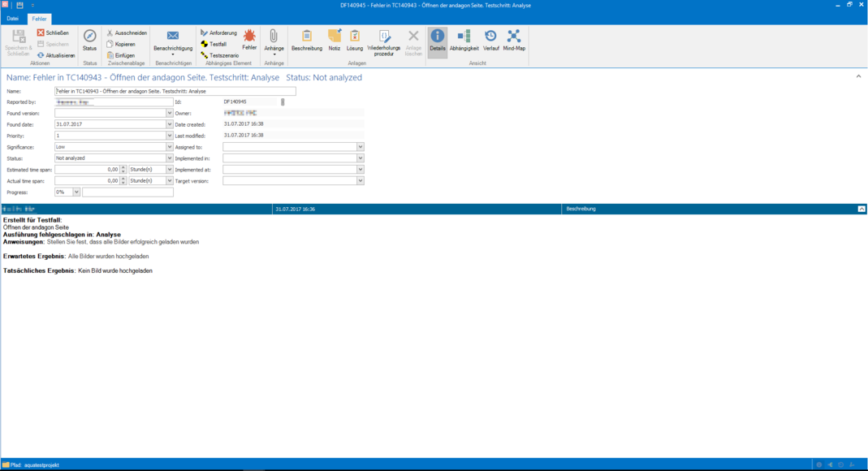868x471 pixels.
Task: Switch to the Mind-Map view
Action: (514, 38)
